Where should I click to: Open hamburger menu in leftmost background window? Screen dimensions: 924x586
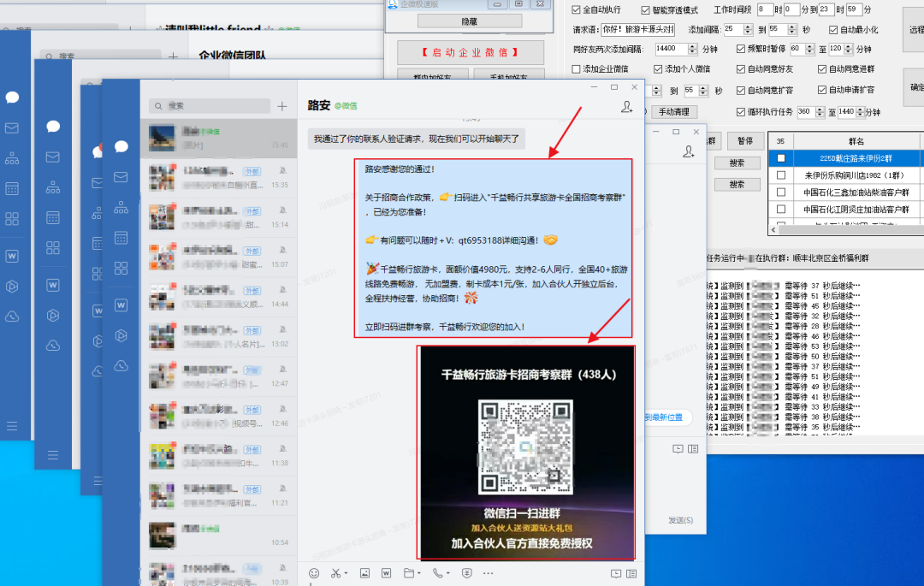tap(12, 426)
